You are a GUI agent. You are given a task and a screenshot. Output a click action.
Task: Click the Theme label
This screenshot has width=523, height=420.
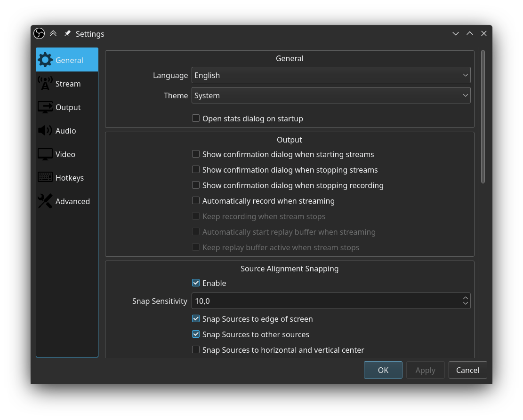176,95
